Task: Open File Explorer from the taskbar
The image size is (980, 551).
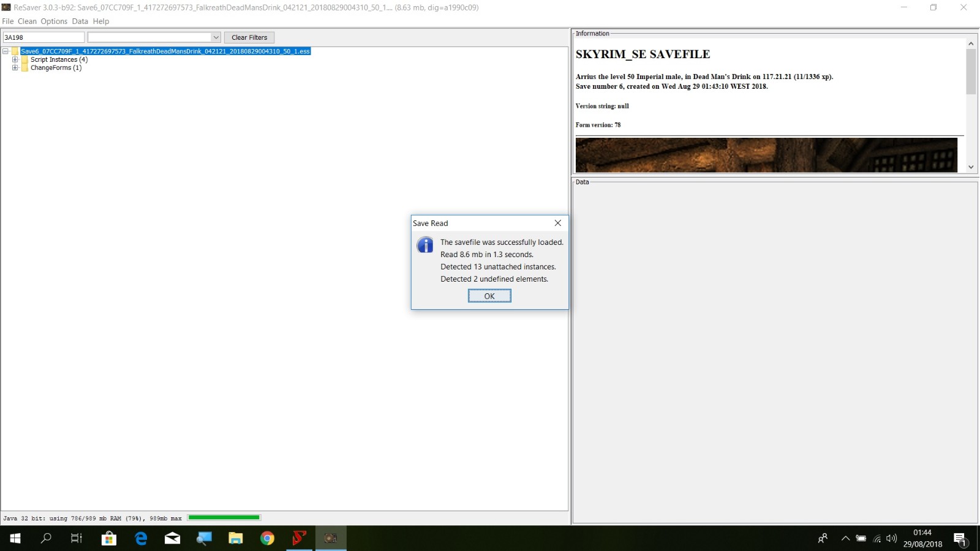Action: point(236,538)
